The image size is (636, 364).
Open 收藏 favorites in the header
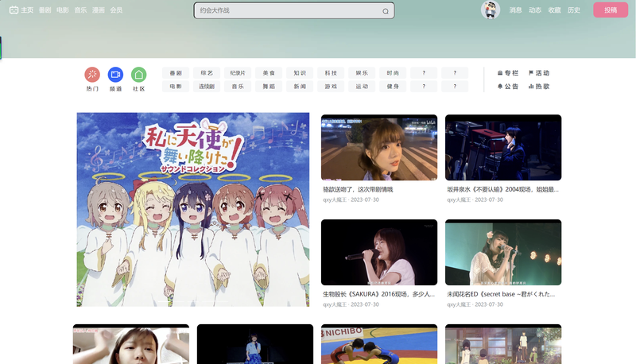[554, 10]
